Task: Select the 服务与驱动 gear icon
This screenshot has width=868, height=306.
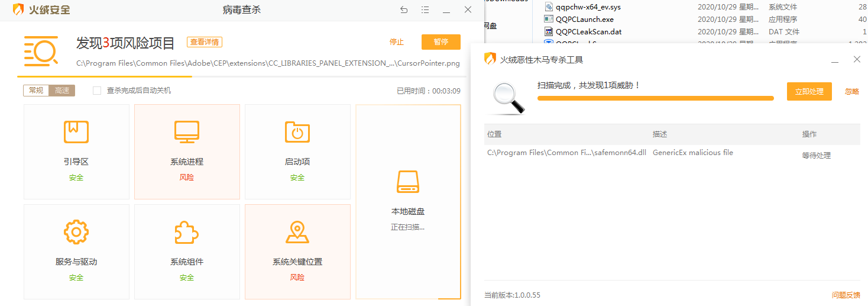Action: 76,232
